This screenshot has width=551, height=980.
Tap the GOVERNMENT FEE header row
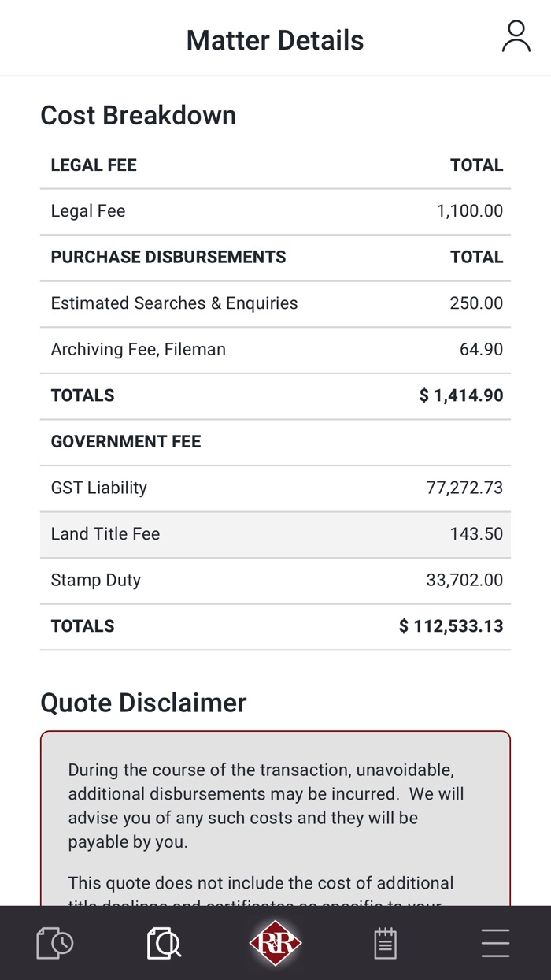coord(275,442)
